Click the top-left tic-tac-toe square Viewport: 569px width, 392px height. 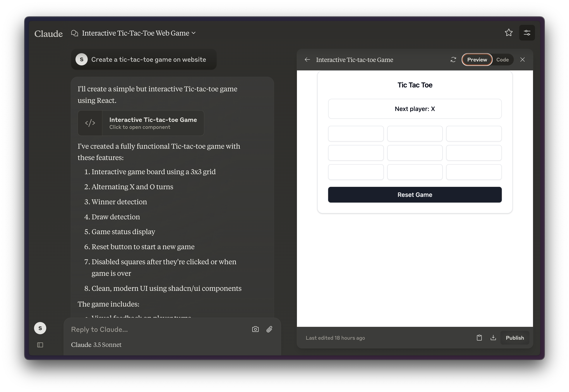pyautogui.click(x=356, y=134)
